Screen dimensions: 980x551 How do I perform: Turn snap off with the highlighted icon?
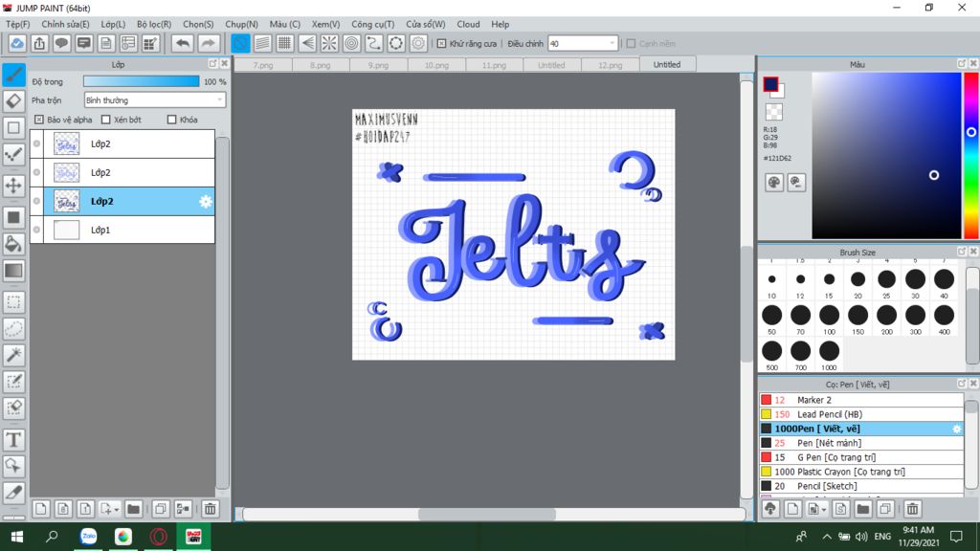[x=240, y=43]
